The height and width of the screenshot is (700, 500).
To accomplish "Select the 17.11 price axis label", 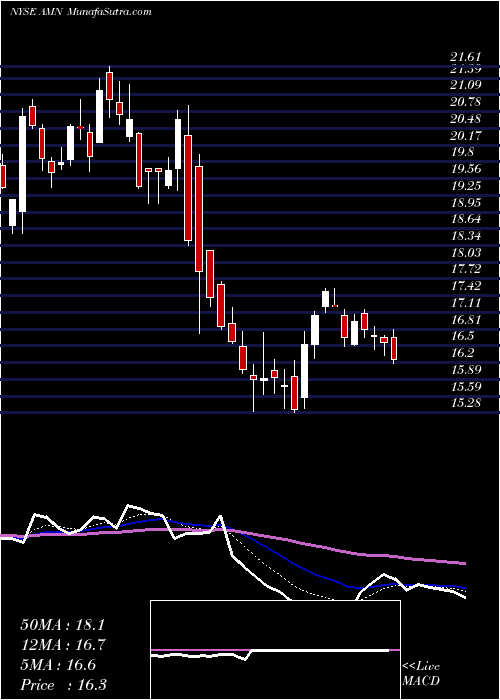I will coord(466,303).
